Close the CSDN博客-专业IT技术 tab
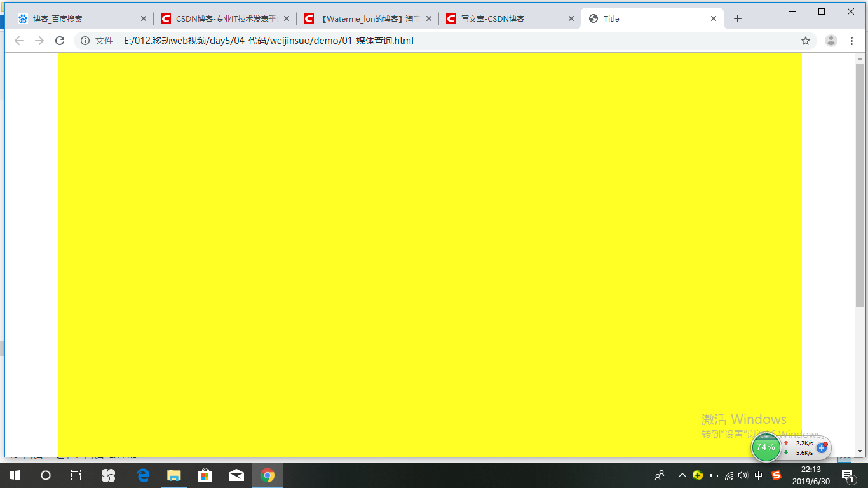 click(x=286, y=18)
